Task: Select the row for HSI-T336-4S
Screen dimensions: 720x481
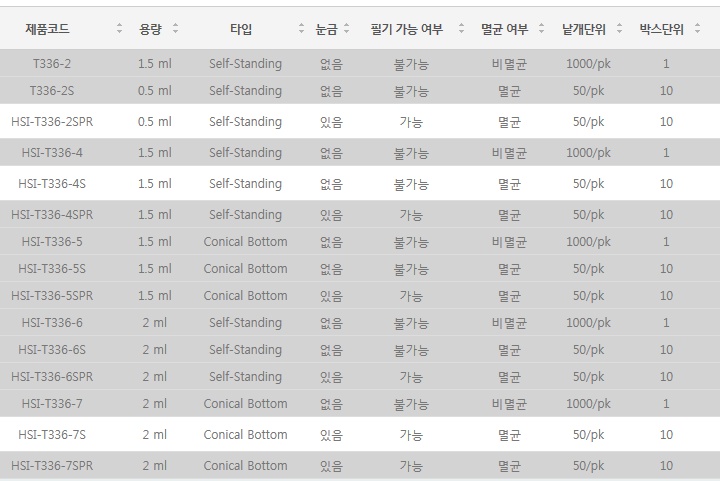Action: [360, 184]
